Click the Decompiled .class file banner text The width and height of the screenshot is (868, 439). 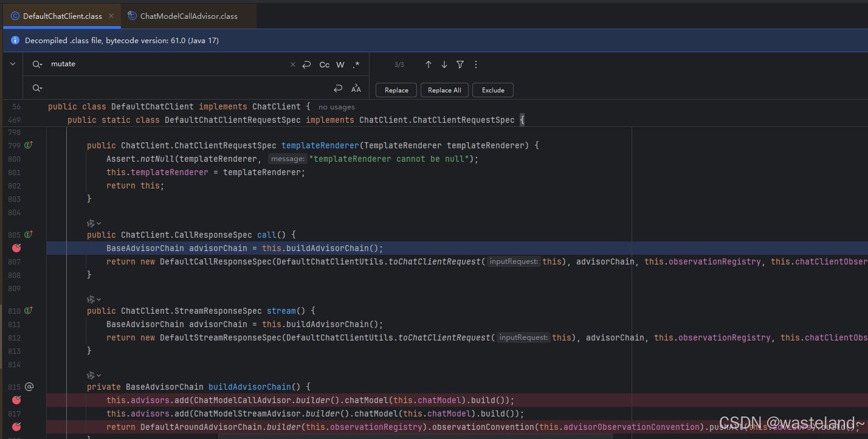(x=122, y=41)
